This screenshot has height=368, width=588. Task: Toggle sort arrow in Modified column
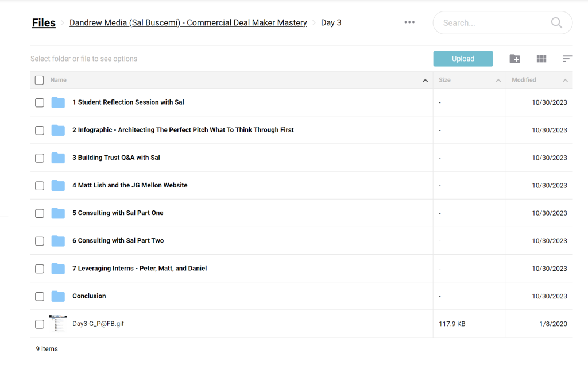tap(565, 80)
